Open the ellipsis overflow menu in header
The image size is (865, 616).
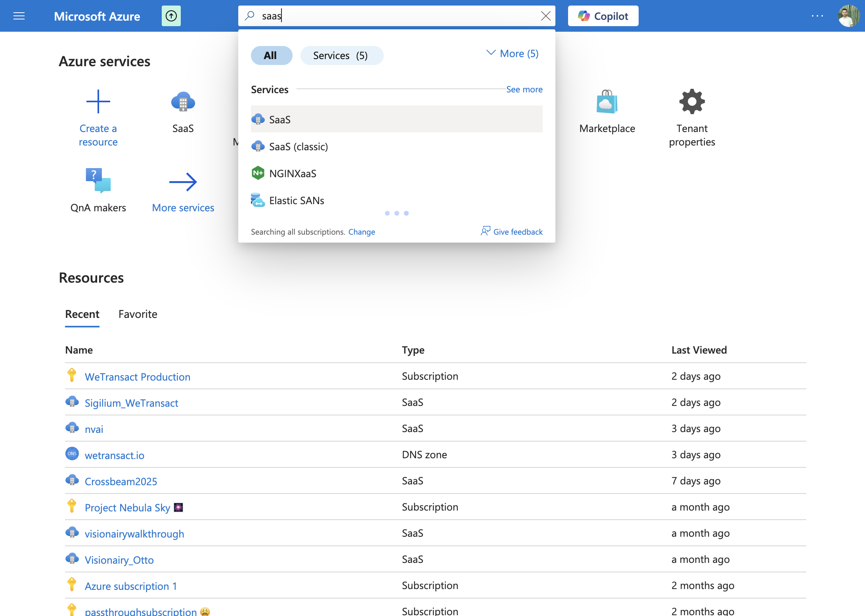click(817, 16)
